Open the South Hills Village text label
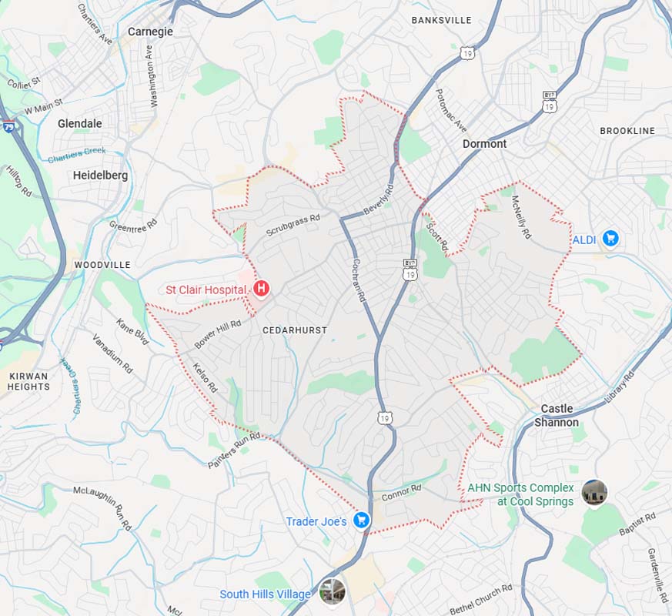672x616 pixels. tap(266, 594)
